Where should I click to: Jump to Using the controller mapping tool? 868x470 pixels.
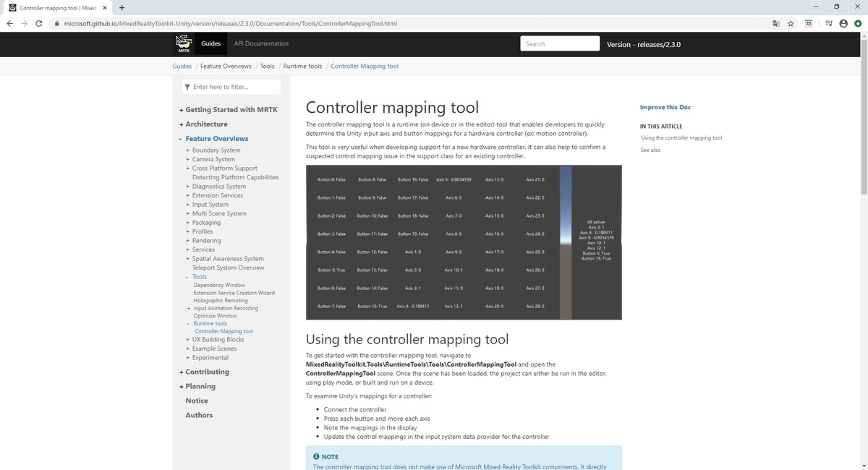(681, 137)
